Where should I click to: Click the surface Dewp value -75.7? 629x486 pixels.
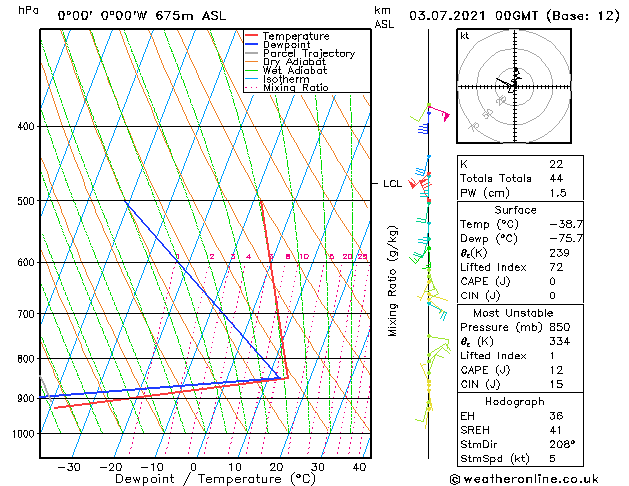point(566,239)
